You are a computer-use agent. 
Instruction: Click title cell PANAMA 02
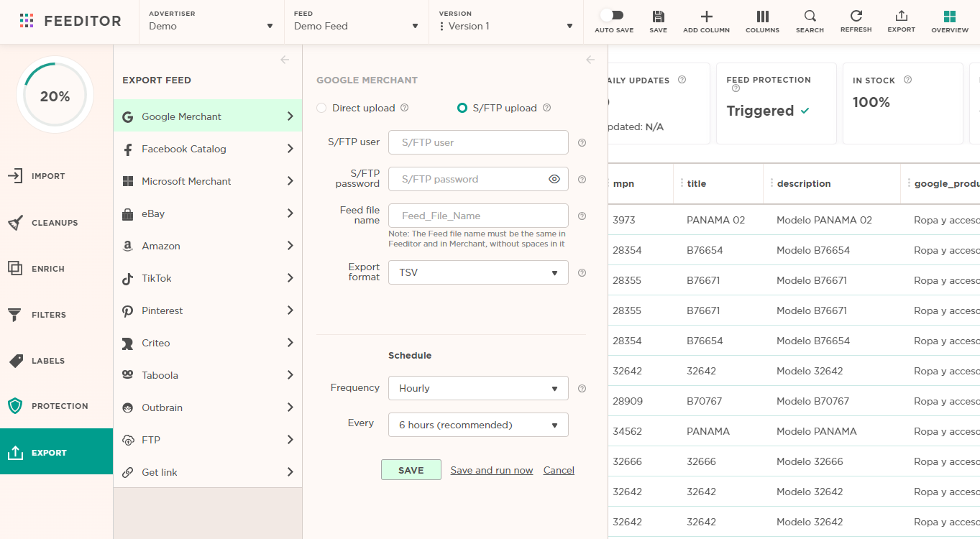coord(715,220)
